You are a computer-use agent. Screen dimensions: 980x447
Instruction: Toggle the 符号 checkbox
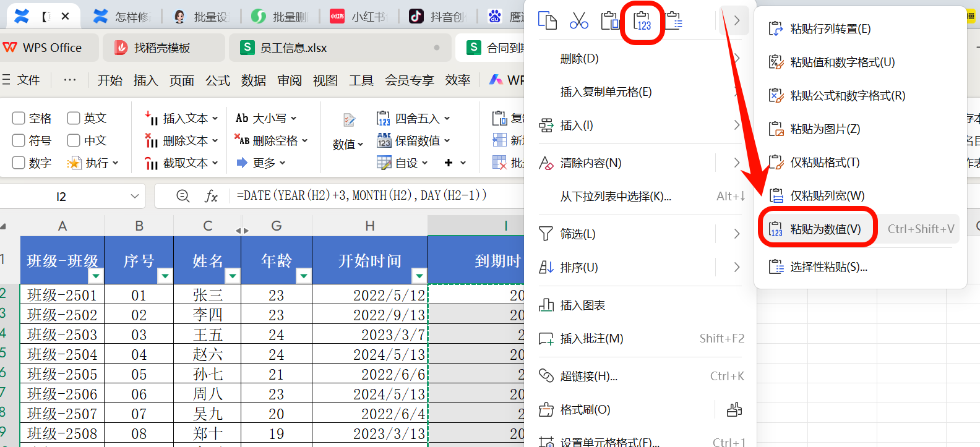tap(19, 140)
